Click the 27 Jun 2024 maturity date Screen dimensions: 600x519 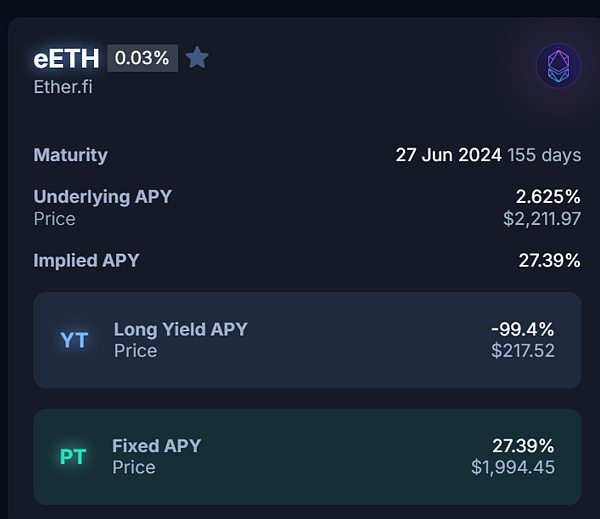coord(448,155)
